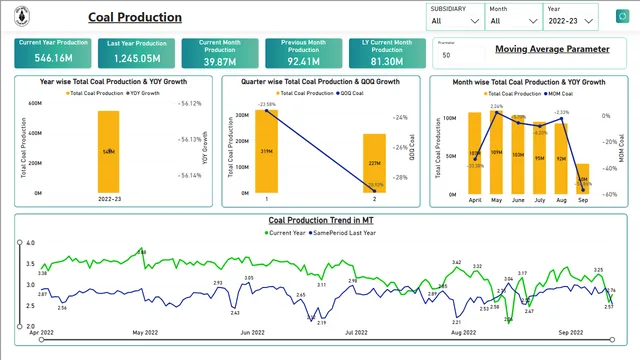Click the Jun 2022 axis label
Viewport: 640px width, 360px height.
click(253, 333)
